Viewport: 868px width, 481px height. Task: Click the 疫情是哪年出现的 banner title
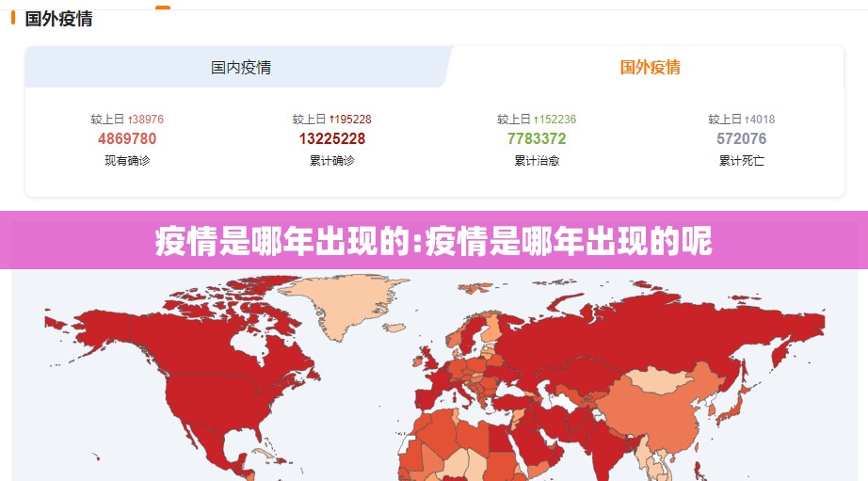pyautogui.click(x=434, y=242)
